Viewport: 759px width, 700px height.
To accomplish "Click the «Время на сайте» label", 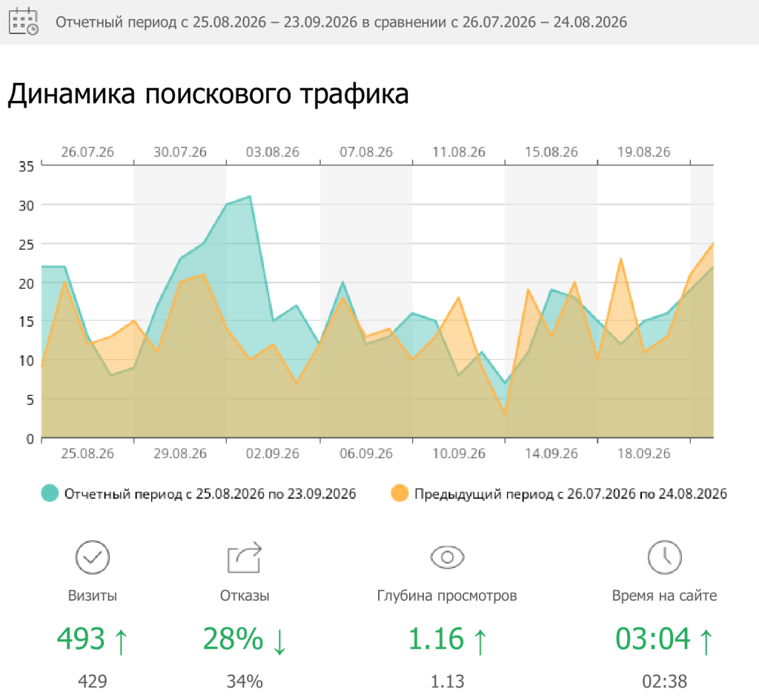I will (665, 595).
